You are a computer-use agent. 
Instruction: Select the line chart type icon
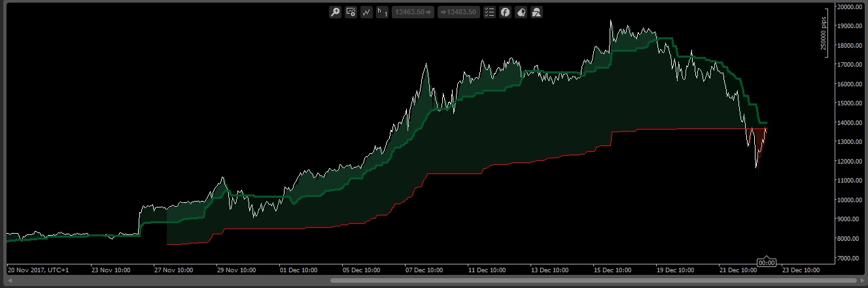point(366,12)
